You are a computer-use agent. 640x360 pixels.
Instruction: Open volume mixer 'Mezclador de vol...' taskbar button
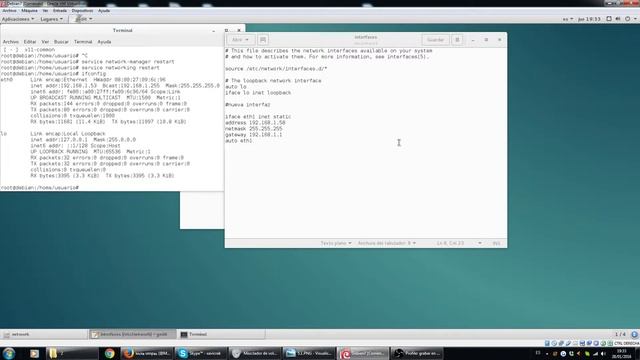(x=255, y=353)
